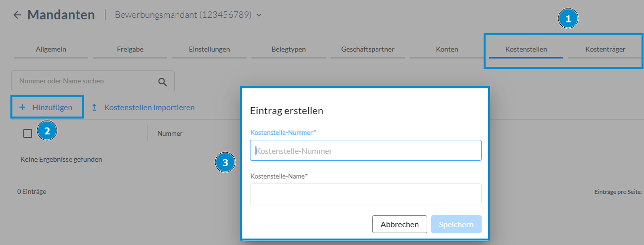Click the Bewerbungsmandant (123456789) client name
This screenshot has width=644, height=245.
point(183,15)
